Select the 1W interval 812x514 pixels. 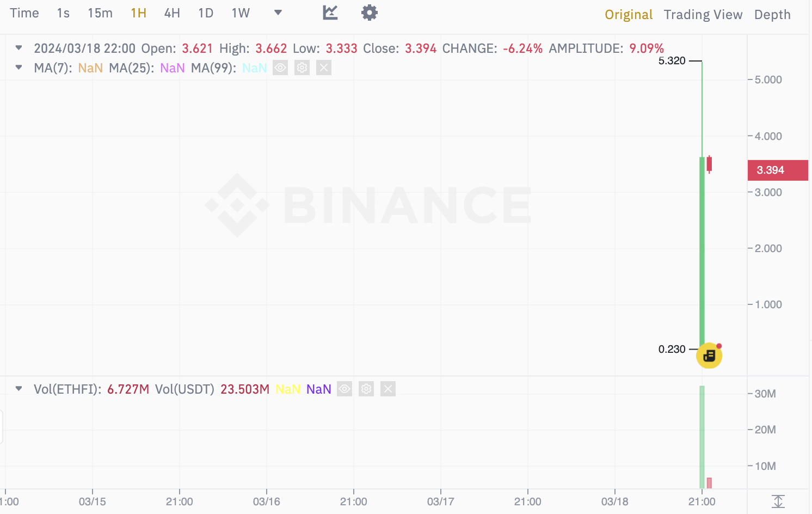tap(241, 13)
